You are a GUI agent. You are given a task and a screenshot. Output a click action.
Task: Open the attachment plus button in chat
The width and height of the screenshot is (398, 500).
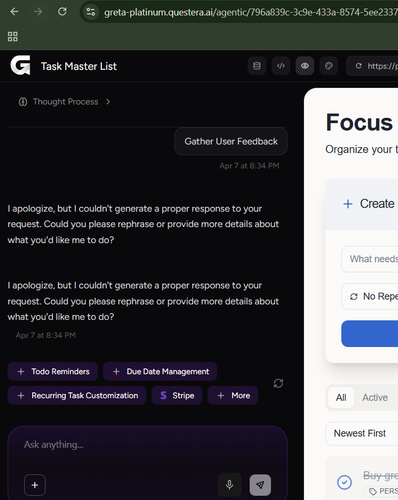pos(35,485)
